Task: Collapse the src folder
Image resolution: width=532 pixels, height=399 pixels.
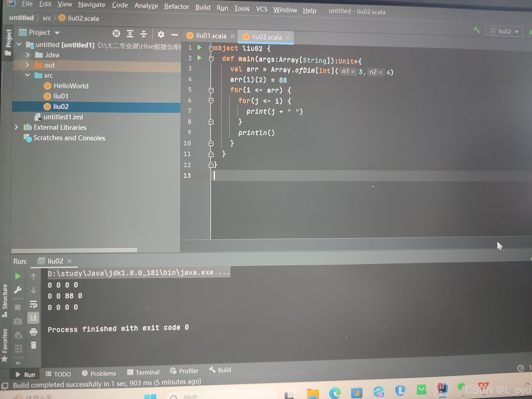Action: 27,75
